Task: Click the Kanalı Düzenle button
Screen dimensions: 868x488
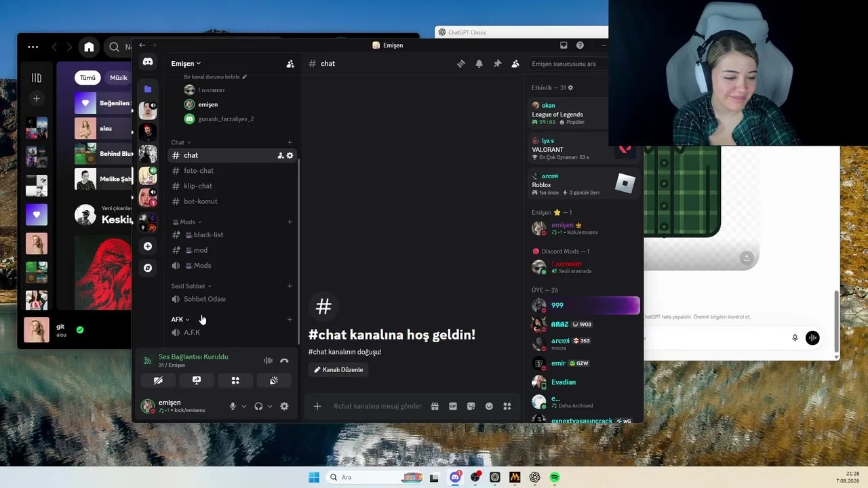Action: coord(338,370)
